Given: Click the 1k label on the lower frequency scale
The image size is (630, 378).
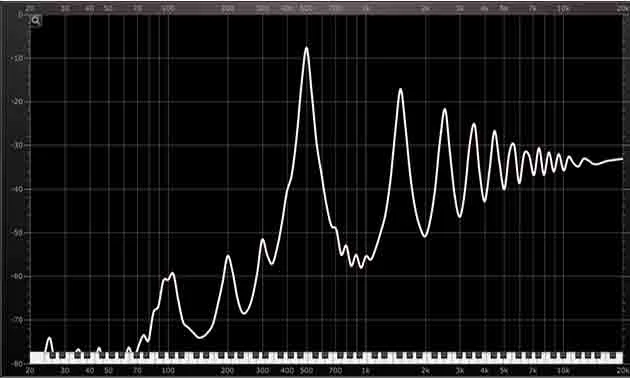Looking at the screenshot, I should [366, 370].
